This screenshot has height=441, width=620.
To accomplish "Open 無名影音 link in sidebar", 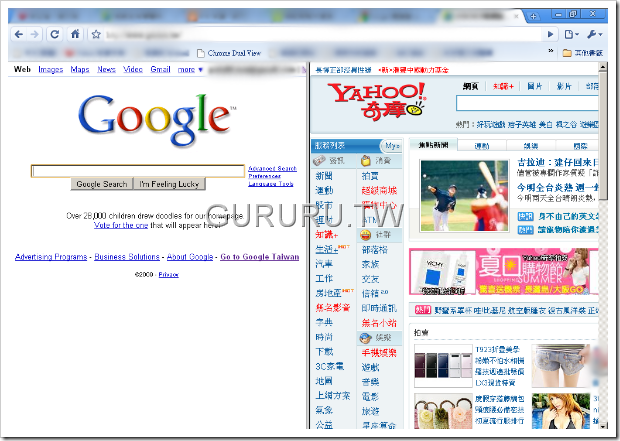I will [x=333, y=307].
